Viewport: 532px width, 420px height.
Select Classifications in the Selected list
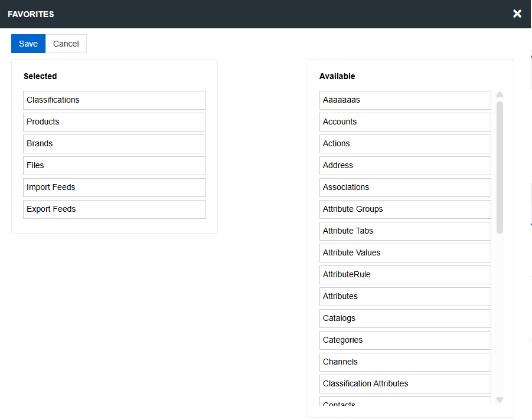[114, 100]
